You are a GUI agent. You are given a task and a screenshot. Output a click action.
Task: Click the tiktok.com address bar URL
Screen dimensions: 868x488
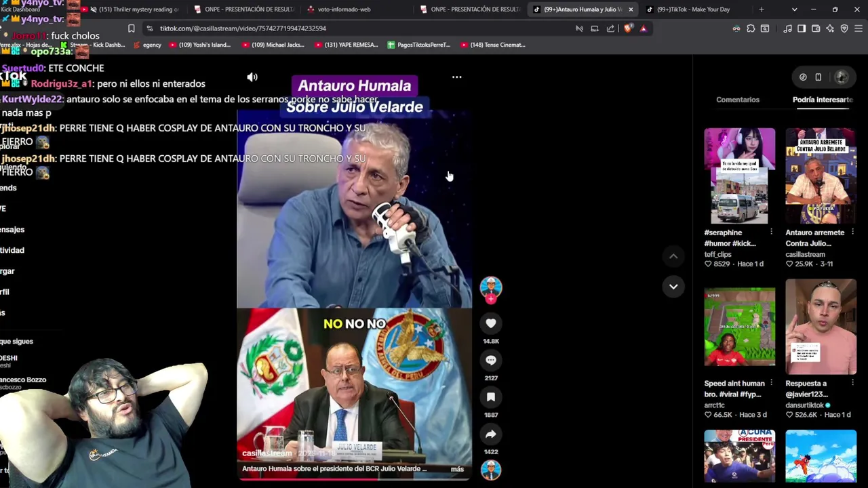243,28
